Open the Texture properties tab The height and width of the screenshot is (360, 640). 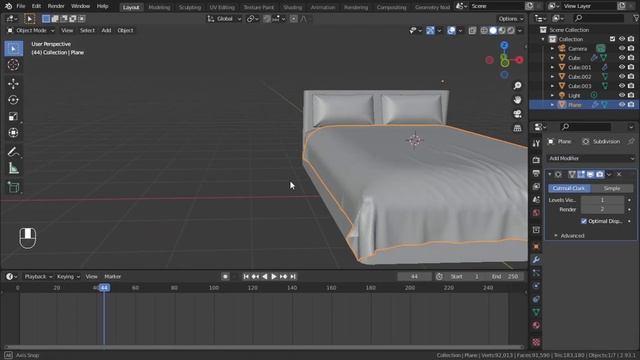536,342
